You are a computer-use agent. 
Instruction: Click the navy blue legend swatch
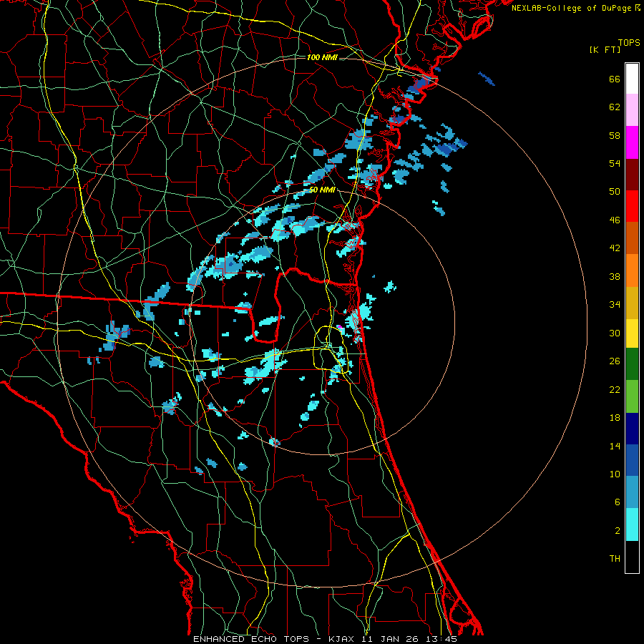(x=632, y=429)
